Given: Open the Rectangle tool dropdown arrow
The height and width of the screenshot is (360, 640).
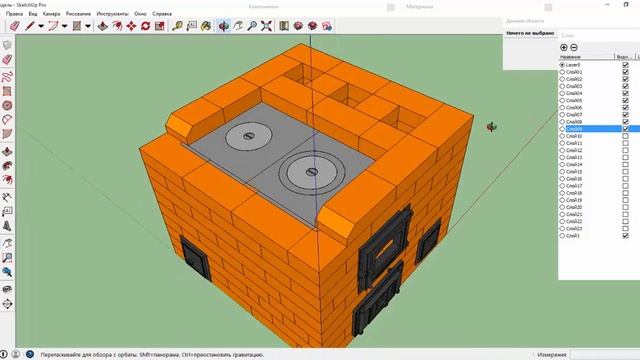Looking at the screenshot, I should click(88, 26).
